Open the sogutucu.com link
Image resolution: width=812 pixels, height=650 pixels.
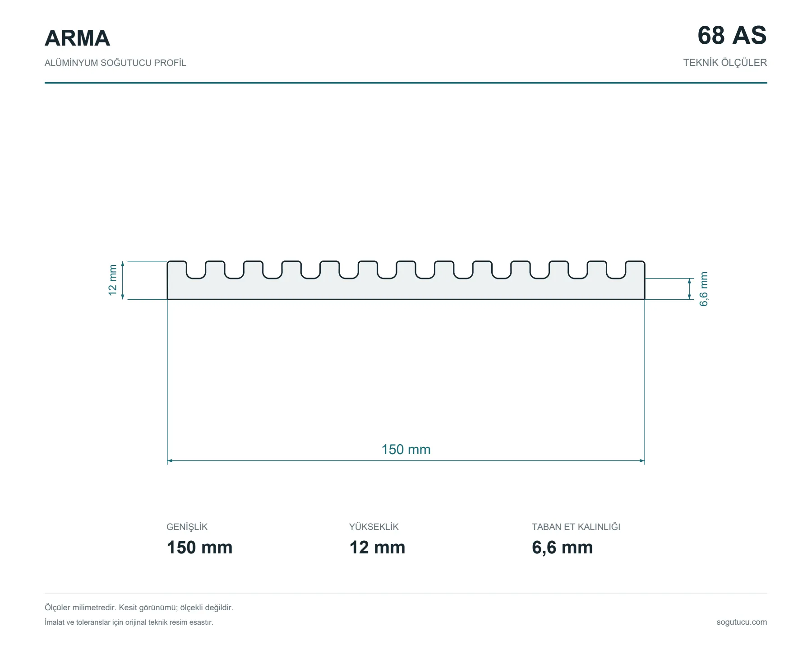[x=742, y=622]
